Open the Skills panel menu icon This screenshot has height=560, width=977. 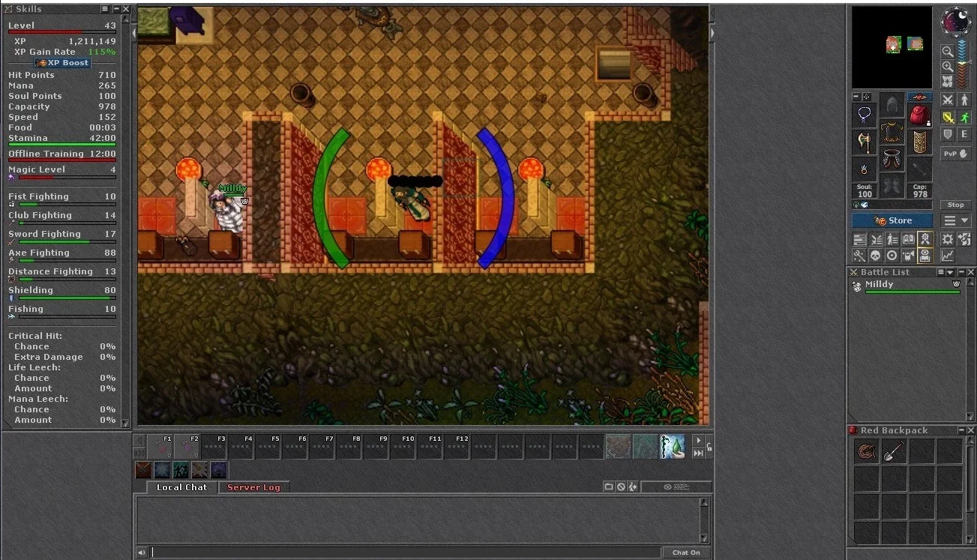(106, 9)
